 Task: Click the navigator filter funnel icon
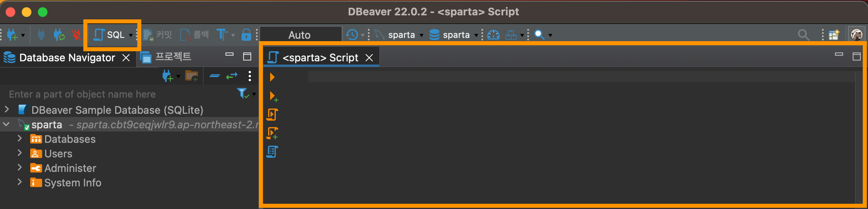243,94
